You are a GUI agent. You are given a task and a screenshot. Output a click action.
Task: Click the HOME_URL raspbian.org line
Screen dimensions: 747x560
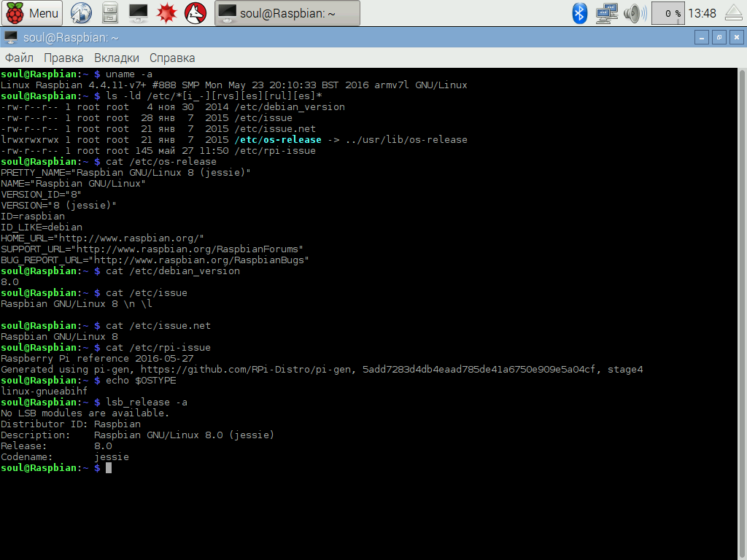coord(102,238)
